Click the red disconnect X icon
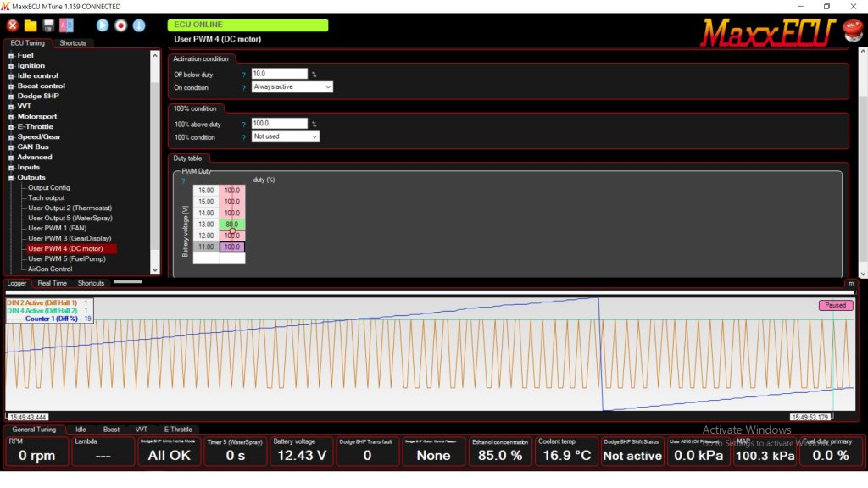 (x=13, y=25)
